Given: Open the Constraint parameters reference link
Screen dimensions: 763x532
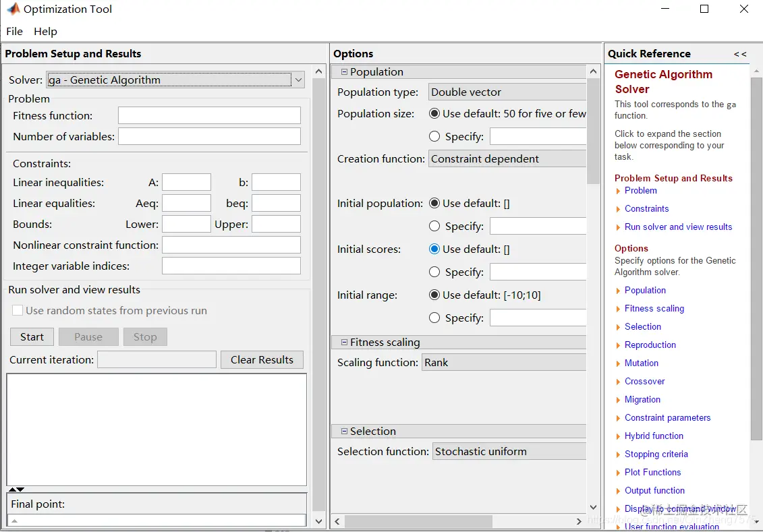Looking at the screenshot, I should point(668,418).
